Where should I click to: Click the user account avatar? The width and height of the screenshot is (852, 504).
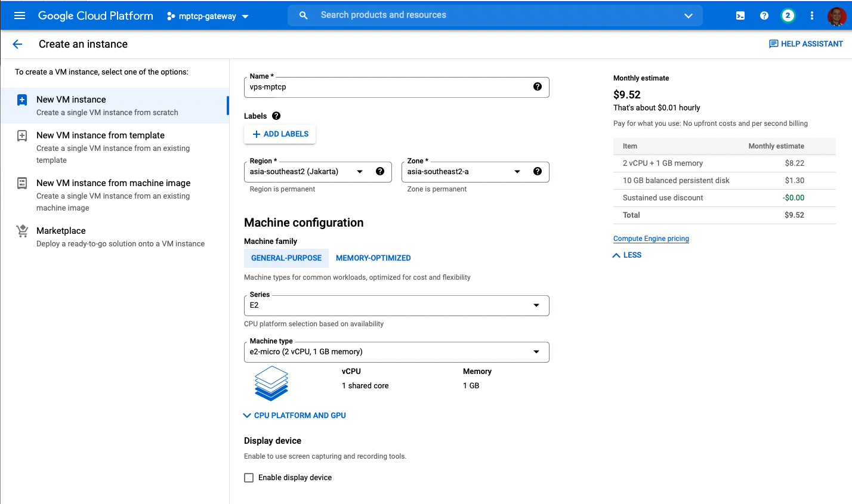[x=836, y=16]
